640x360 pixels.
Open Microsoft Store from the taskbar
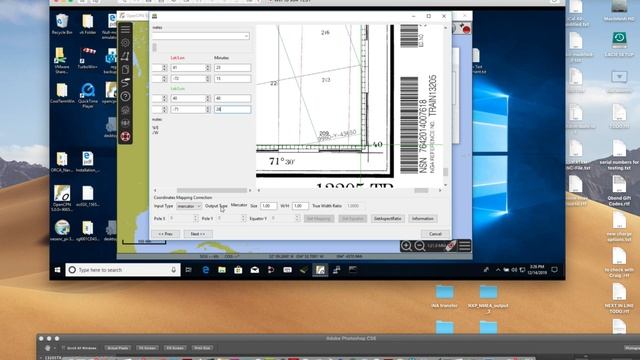click(238, 270)
